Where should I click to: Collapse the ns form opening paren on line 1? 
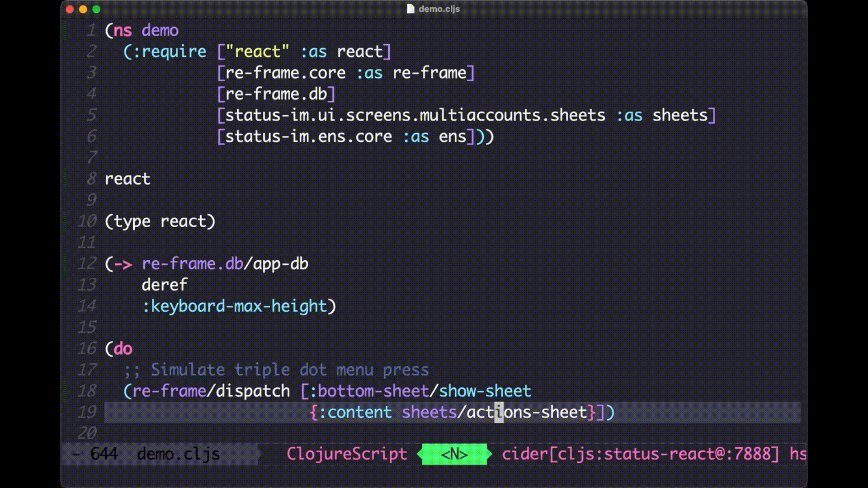pyautogui.click(x=108, y=30)
